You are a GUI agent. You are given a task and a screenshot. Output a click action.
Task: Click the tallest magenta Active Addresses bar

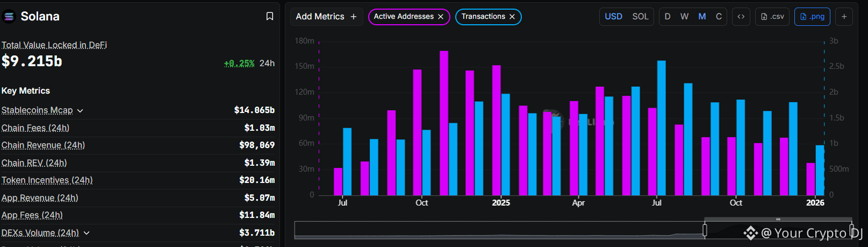tap(444, 123)
